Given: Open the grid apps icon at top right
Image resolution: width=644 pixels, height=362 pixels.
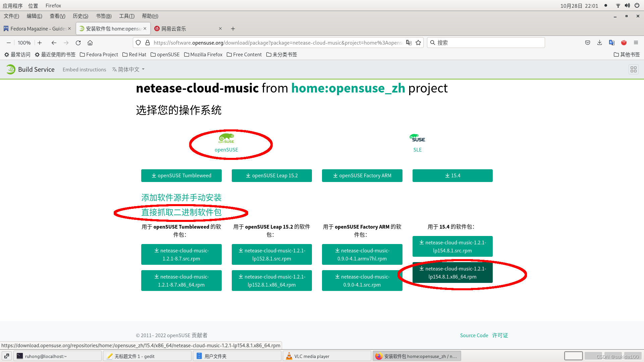Looking at the screenshot, I should pyautogui.click(x=634, y=69).
